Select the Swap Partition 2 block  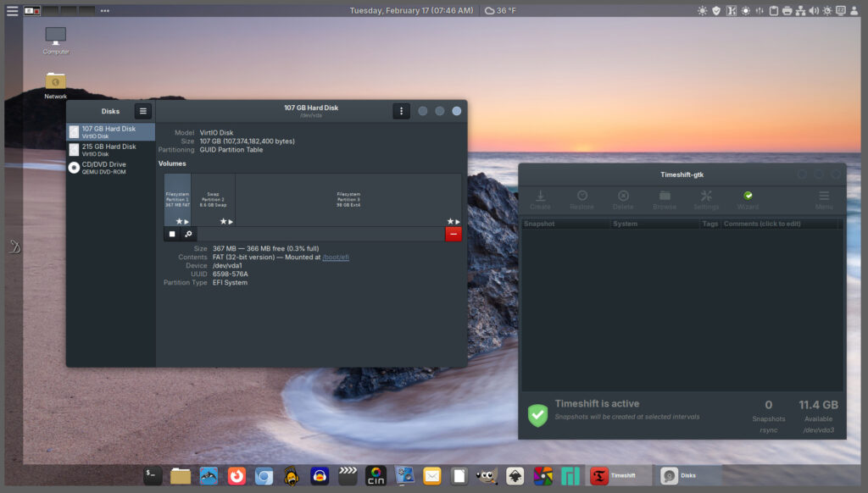tap(213, 200)
